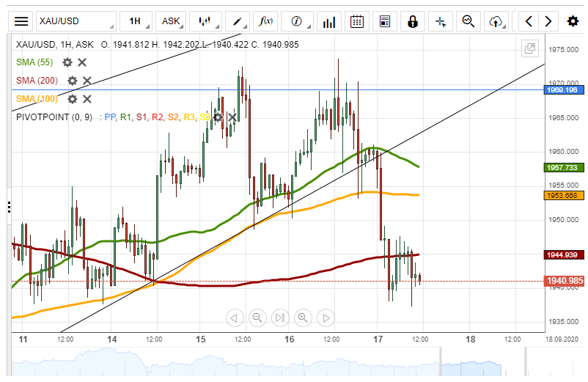Open the hamburger main menu
The height and width of the screenshot is (382, 588).
click(22, 21)
